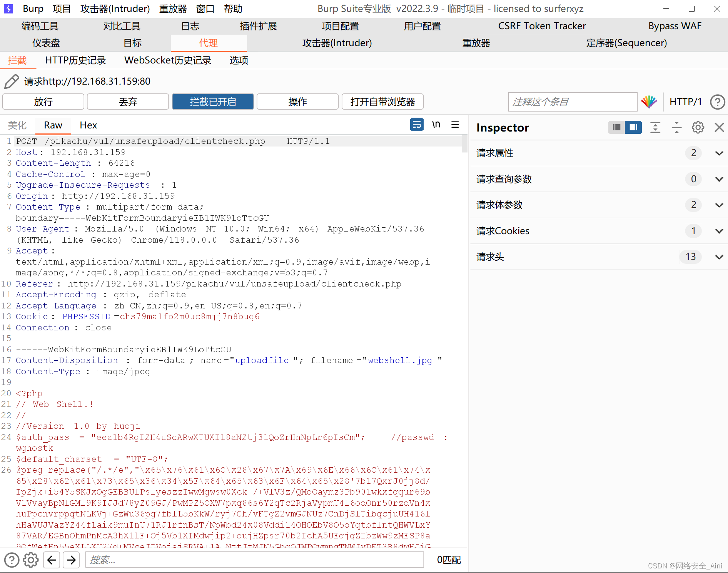Click the editor vertical scrollbar
Screen dimensions: 728x573
tap(464, 144)
